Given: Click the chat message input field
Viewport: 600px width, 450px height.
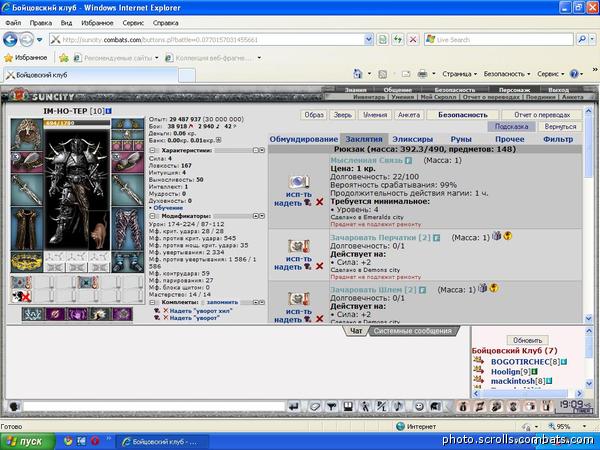Looking at the screenshot, I should point(155,406).
